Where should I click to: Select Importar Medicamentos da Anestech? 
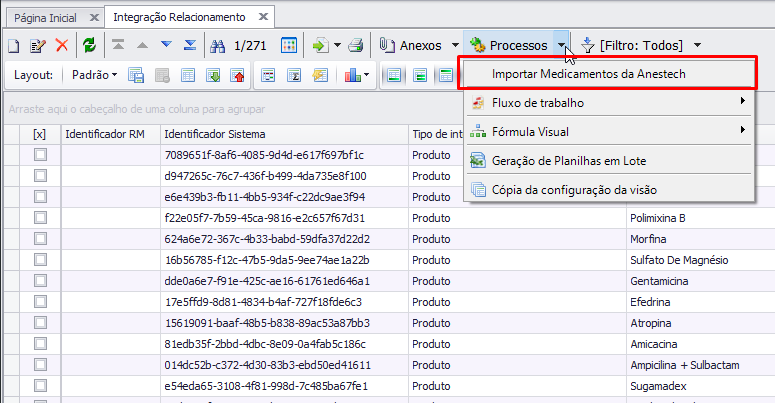click(607, 74)
